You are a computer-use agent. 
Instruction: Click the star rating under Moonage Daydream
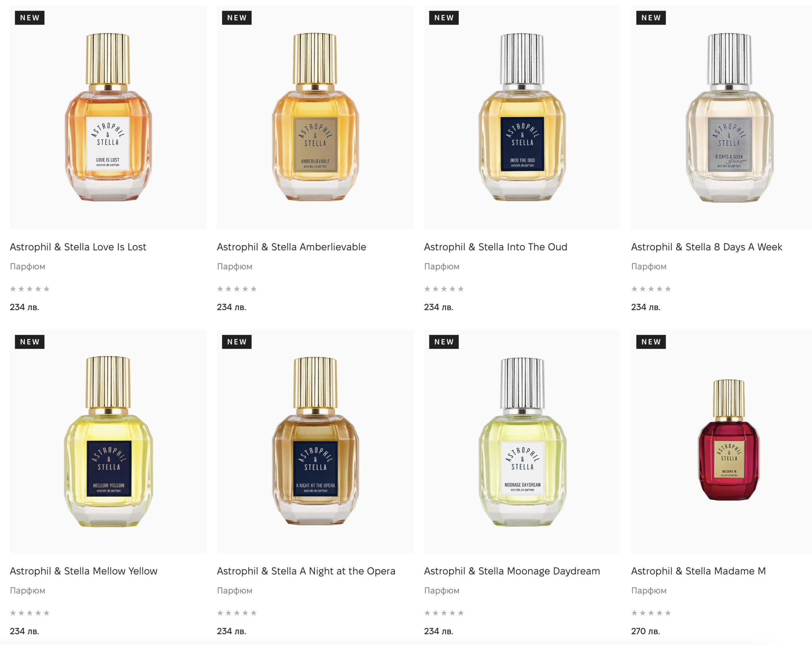tap(444, 613)
